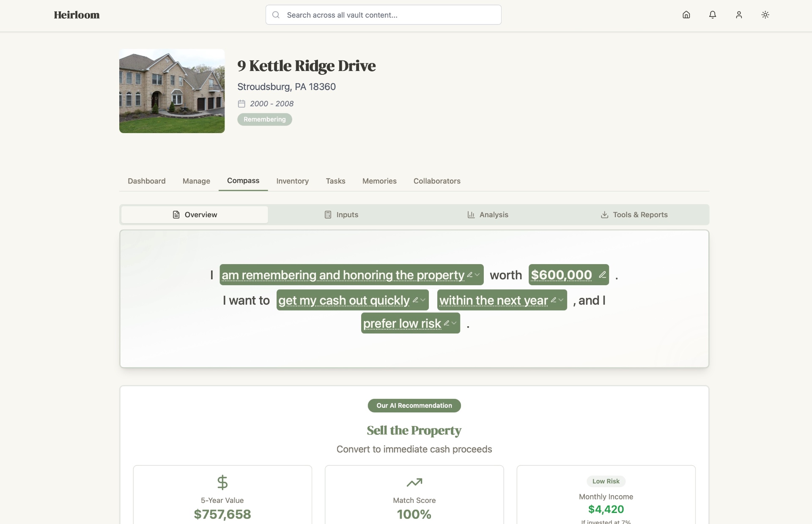This screenshot has height=524, width=812.
Task: Click the home icon in header
Action: point(686,15)
